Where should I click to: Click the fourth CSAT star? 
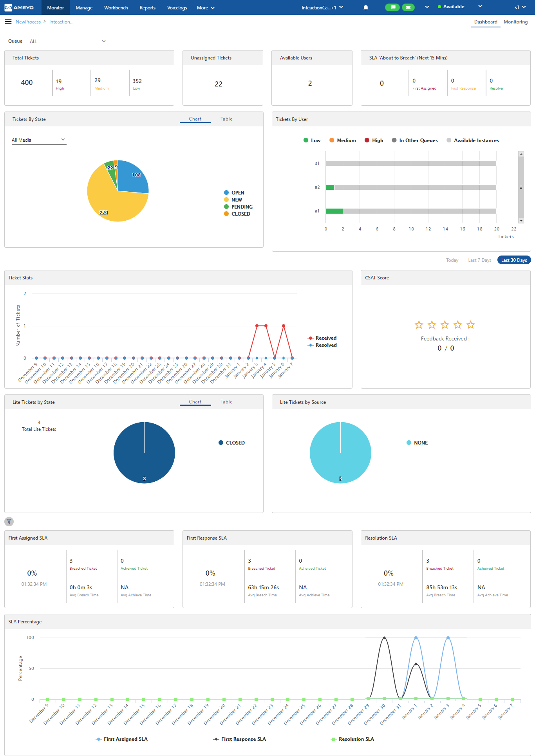point(458,325)
